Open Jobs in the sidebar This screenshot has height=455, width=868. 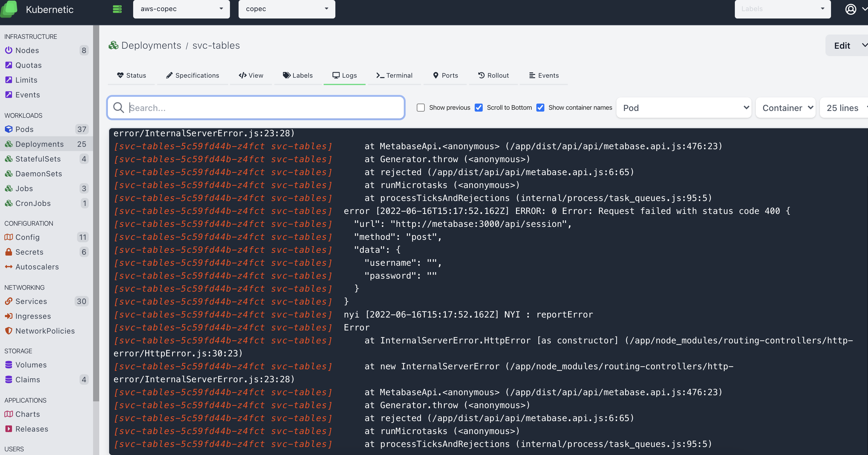pyautogui.click(x=47, y=188)
